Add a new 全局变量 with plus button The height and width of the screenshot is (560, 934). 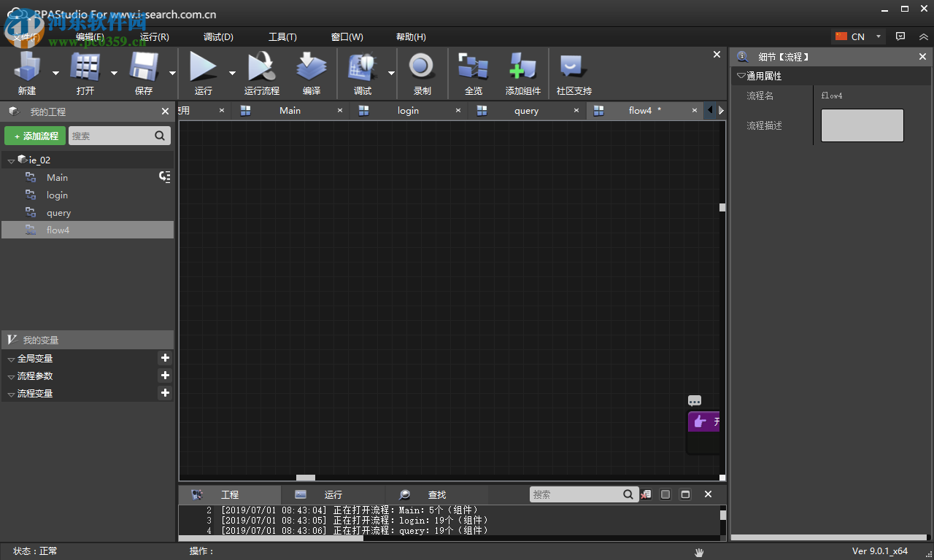click(165, 358)
